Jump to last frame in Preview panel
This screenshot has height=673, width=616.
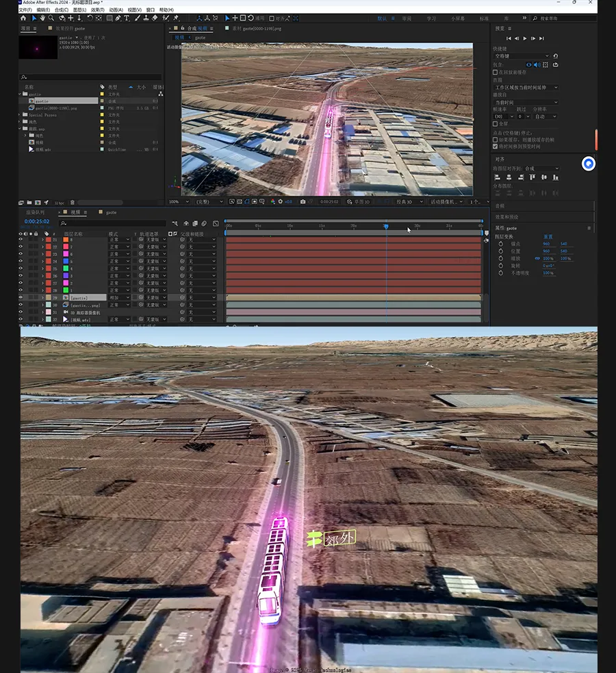(542, 38)
